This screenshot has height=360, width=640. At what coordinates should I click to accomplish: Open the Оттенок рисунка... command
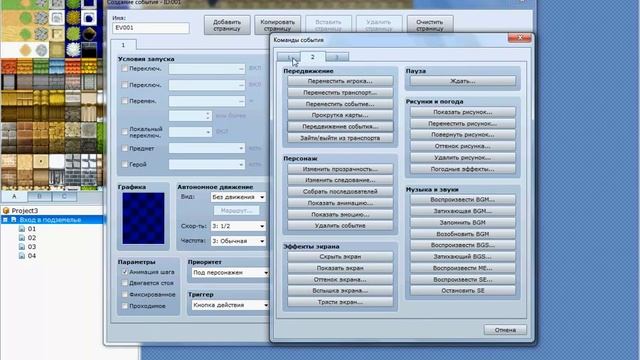click(462, 146)
